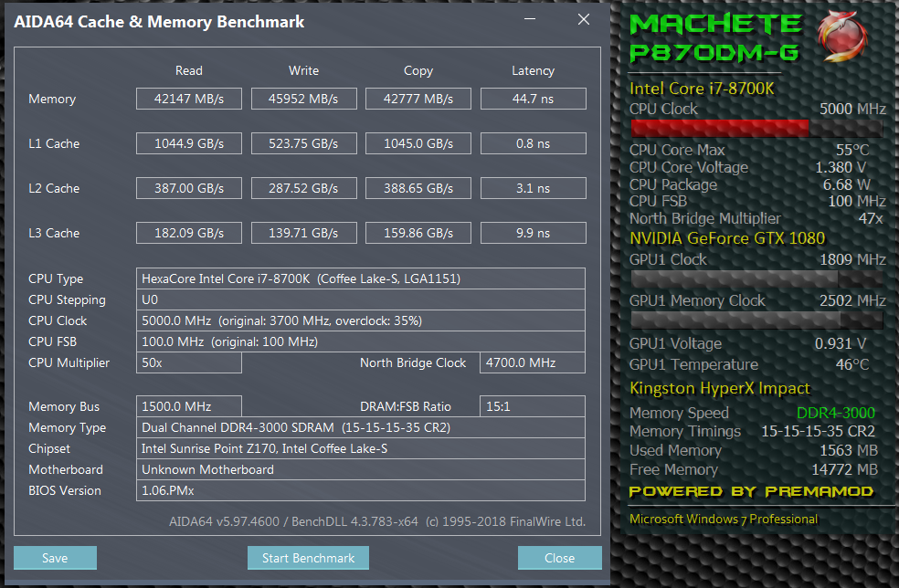Click Start Benchmark button
This screenshot has width=899, height=588.
coord(308,558)
